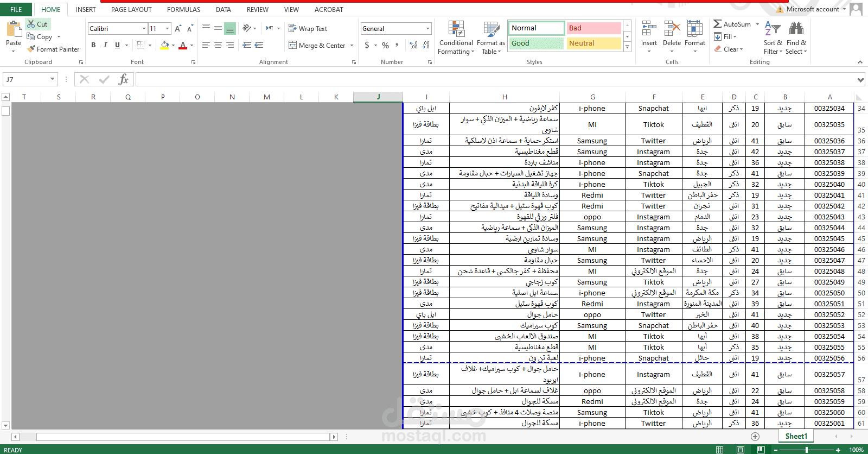Switch to PAGE LAYOUT tab
Image resolution: width=868 pixels, height=454 pixels.
pos(131,9)
